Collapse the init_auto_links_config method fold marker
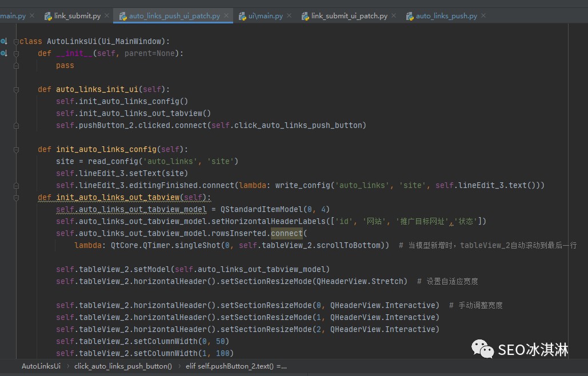 tap(16, 150)
